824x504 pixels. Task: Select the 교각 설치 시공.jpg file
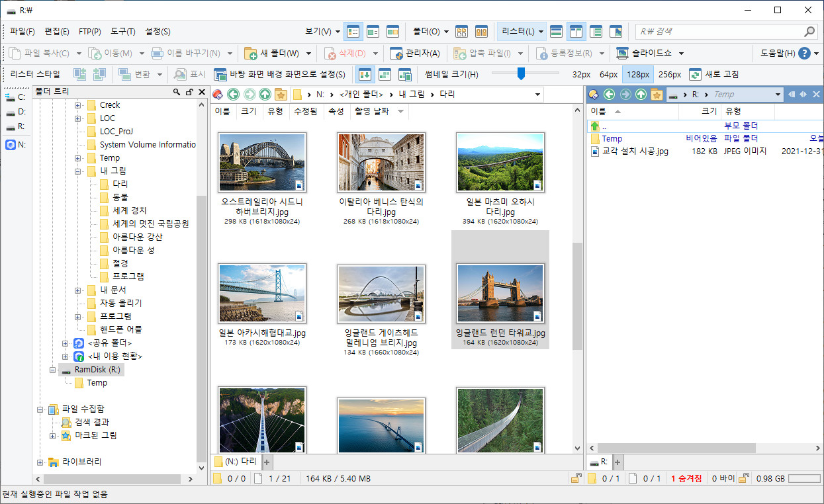pos(635,151)
